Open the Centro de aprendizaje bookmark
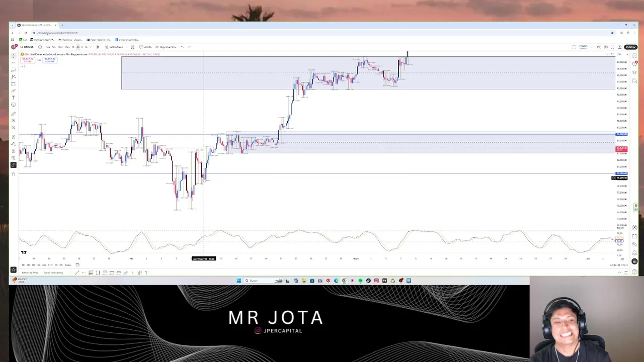Screen dimensions: 644x362 coord(127,40)
